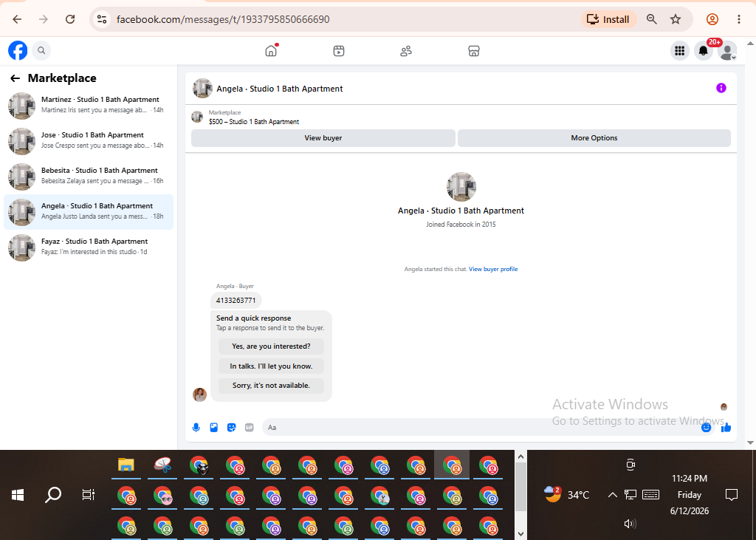Open the 34°C weather widget
The width and height of the screenshot is (756, 540).
point(567,495)
